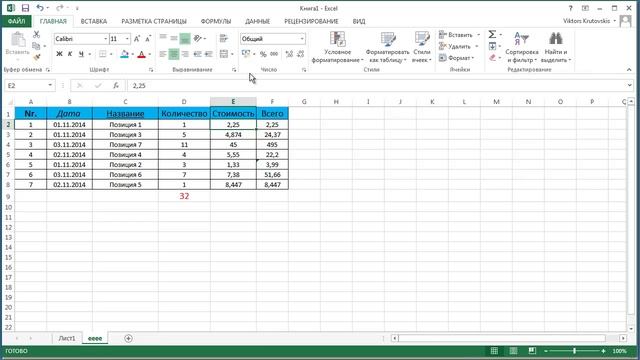The height and width of the screenshot is (360, 640).
Task: Open Форматировать как таблицу dropdown
Action: click(x=387, y=47)
